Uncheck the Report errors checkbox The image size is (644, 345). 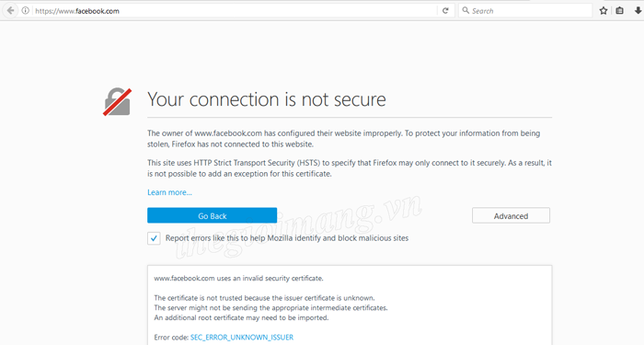click(154, 238)
